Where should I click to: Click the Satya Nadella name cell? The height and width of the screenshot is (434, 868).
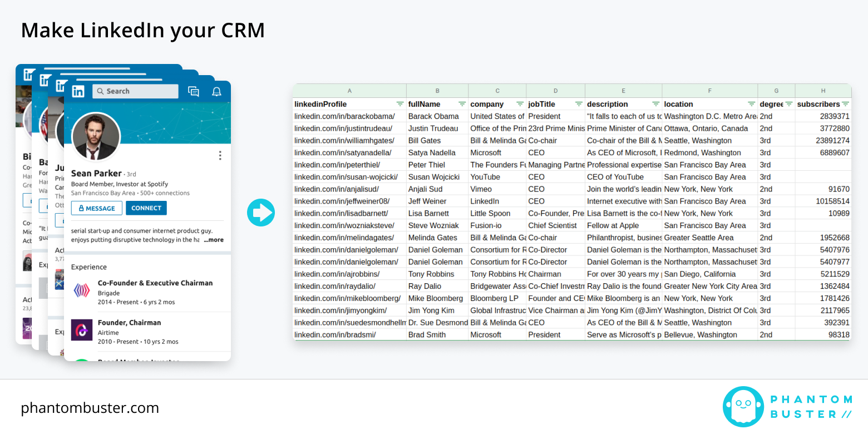pos(437,152)
